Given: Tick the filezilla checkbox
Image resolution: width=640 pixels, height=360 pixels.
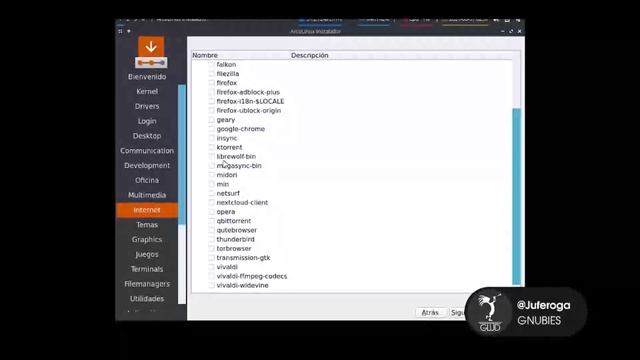Looking at the screenshot, I should [x=211, y=74].
